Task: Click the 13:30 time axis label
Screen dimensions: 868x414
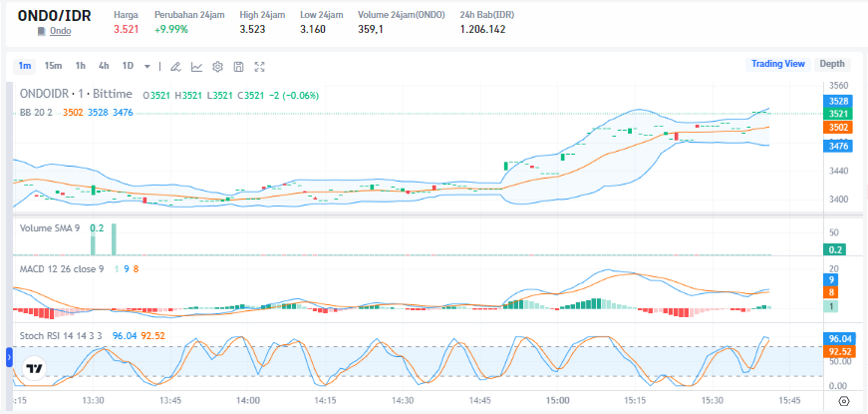Action: [x=93, y=400]
